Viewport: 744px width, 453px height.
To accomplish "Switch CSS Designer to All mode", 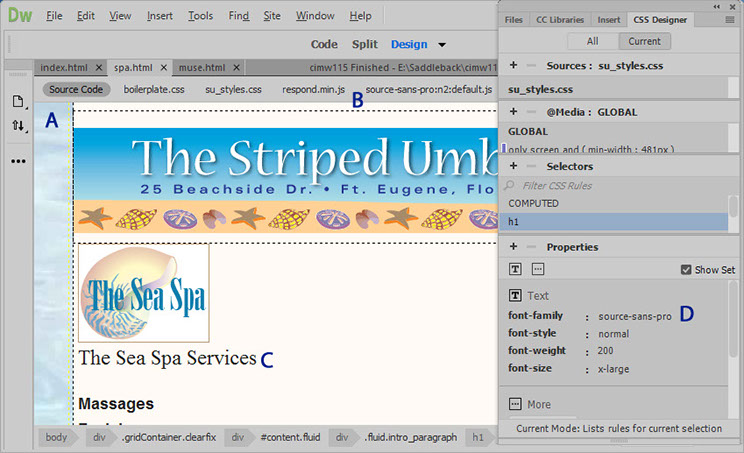I will click(592, 42).
